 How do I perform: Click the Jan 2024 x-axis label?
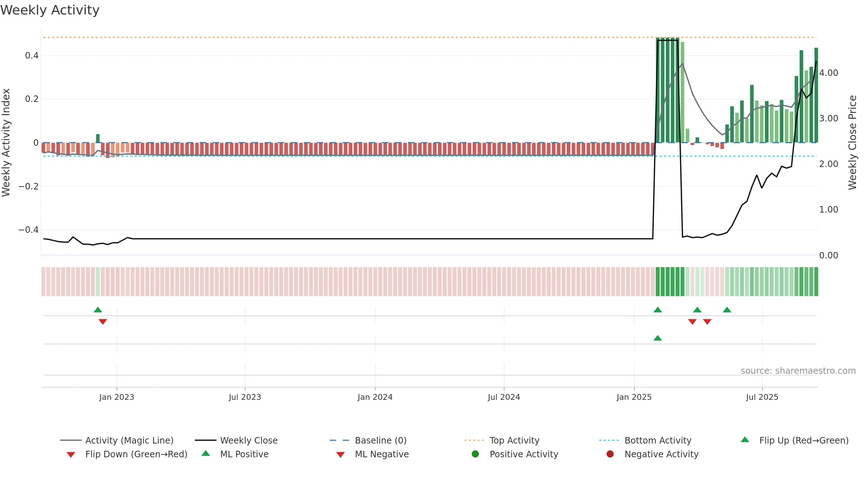pyautogui.click(x=375, y=397)
